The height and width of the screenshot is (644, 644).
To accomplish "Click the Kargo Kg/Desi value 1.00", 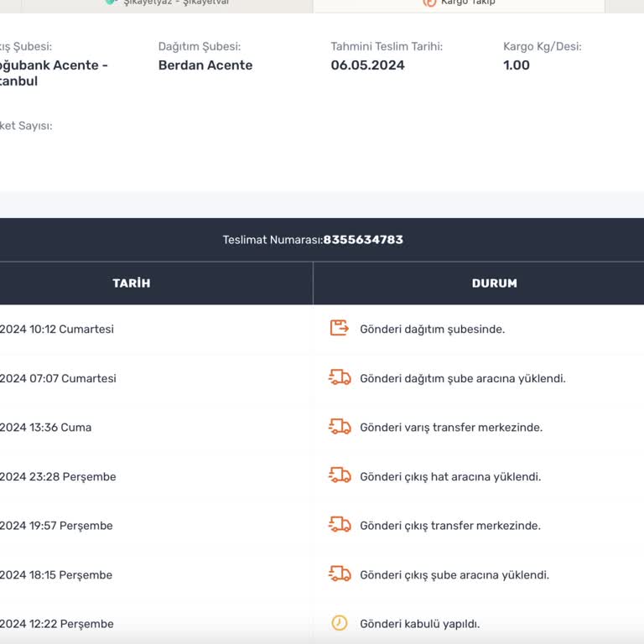I will point(517,65).
